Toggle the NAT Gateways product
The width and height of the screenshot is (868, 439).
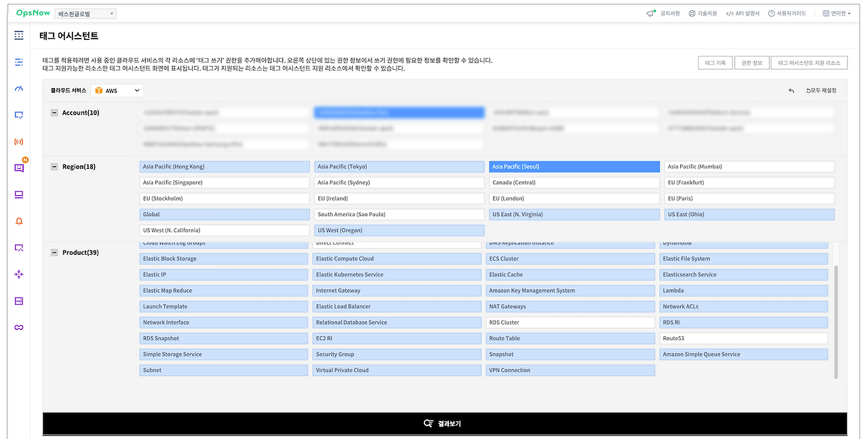[x=570, y=306]
